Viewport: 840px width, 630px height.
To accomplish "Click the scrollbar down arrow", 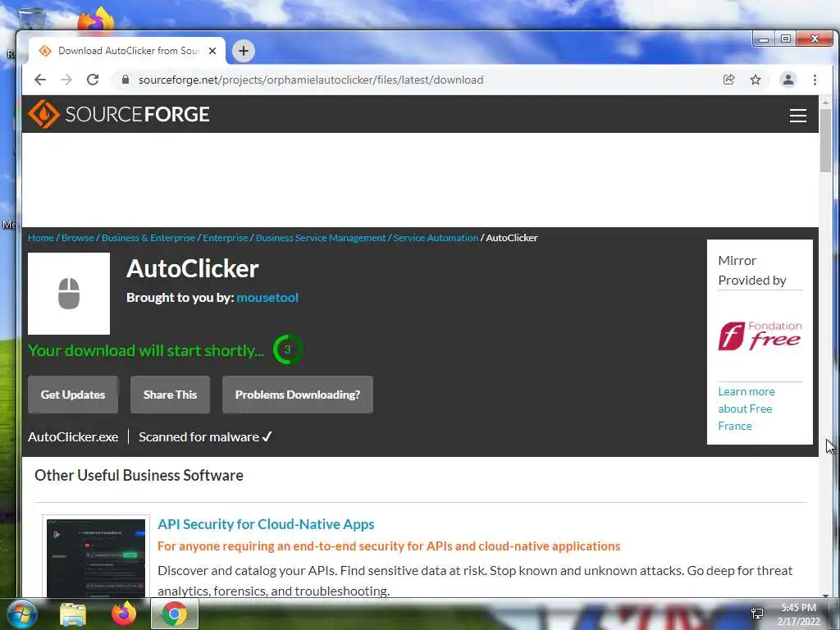I will point(825,595).
